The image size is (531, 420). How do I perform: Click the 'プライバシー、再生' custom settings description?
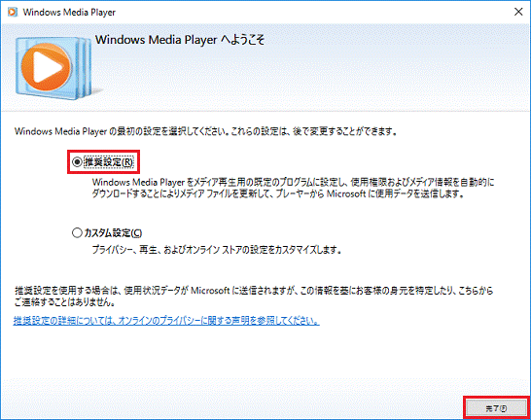217,250
